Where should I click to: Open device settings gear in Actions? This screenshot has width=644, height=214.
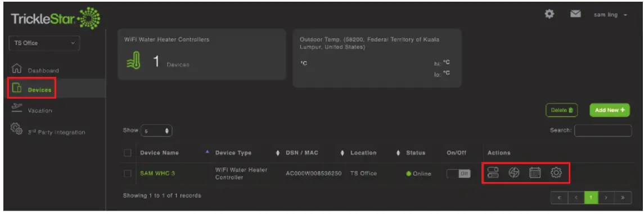(x=556, y=173)
